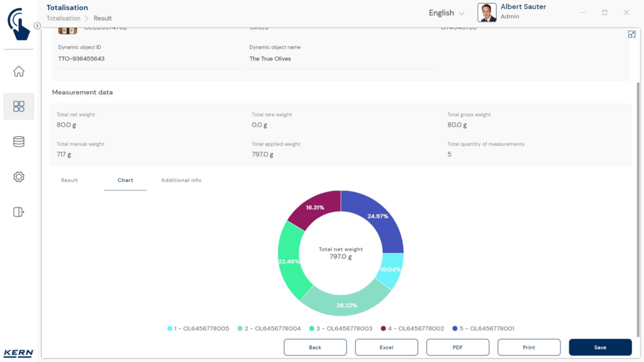Screen dimensions: 644x362
Task: Export results with the PDF button
Action: [x=458, y=348]
